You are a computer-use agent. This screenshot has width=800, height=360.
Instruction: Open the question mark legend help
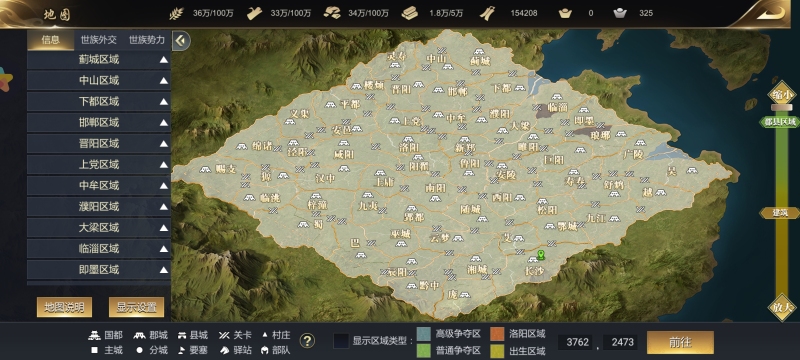click(x=307, y=341)
